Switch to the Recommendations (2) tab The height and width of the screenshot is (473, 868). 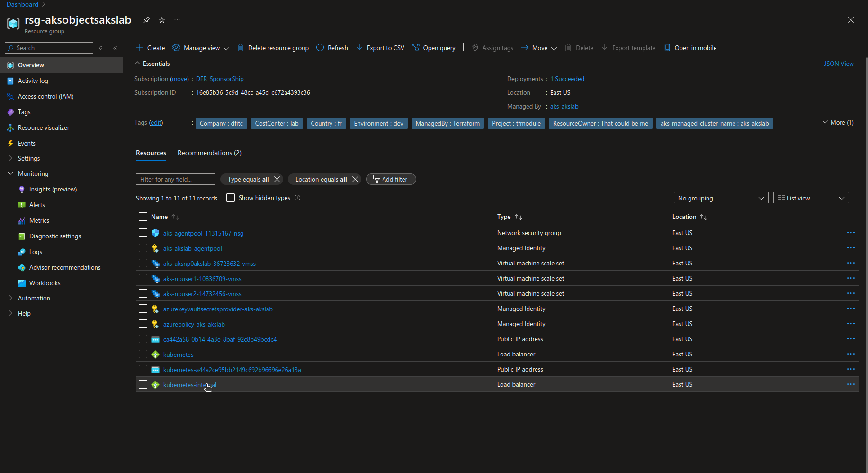(x=209, y=153)
